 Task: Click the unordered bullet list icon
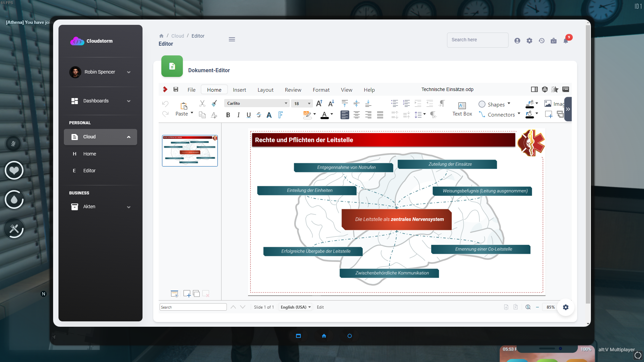coord(395,103)
